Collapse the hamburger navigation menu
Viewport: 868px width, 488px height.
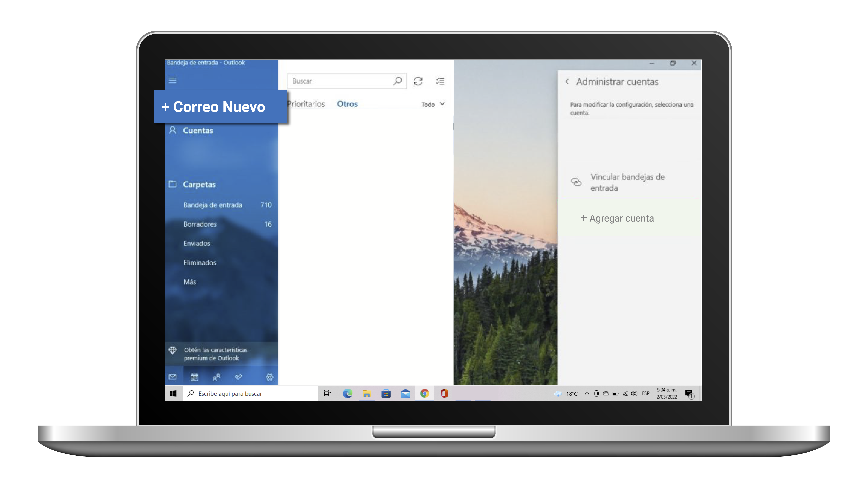[173, 81]
